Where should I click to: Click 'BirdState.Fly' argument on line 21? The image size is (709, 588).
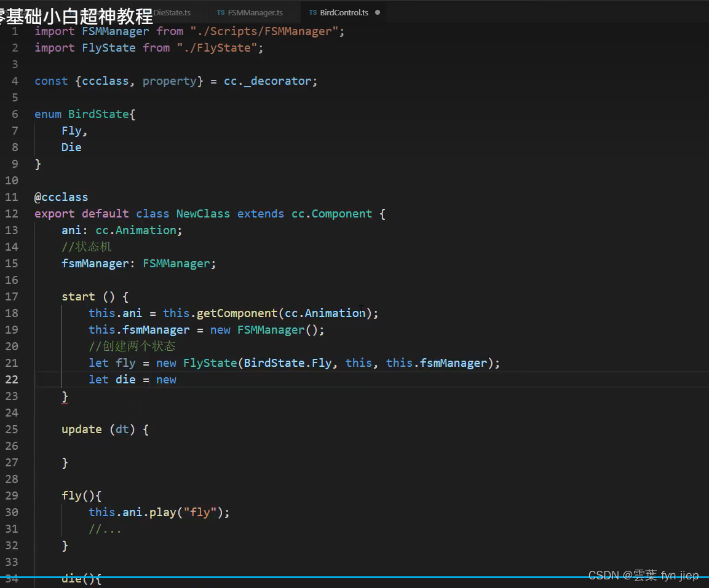click(x=288, y=363)
